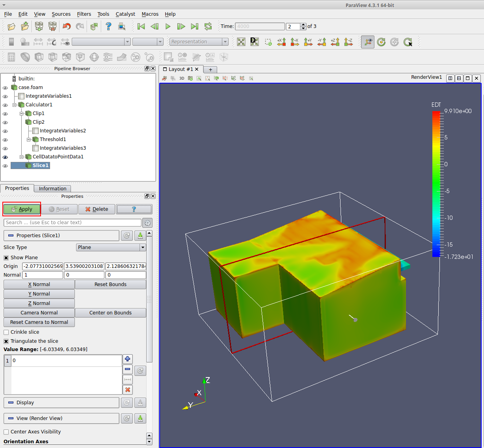Open the Filters menu
Viewport: 484px width, 448px height.
point(84,14)
